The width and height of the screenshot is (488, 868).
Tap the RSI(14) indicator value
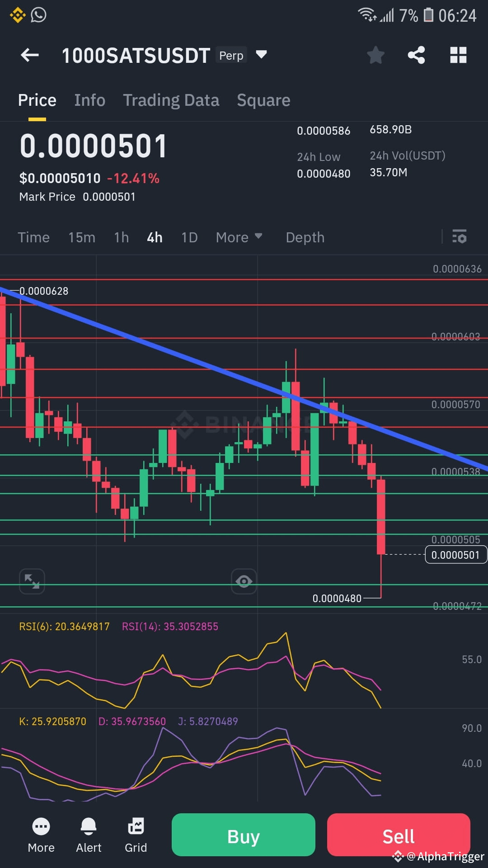pos(170,627)
